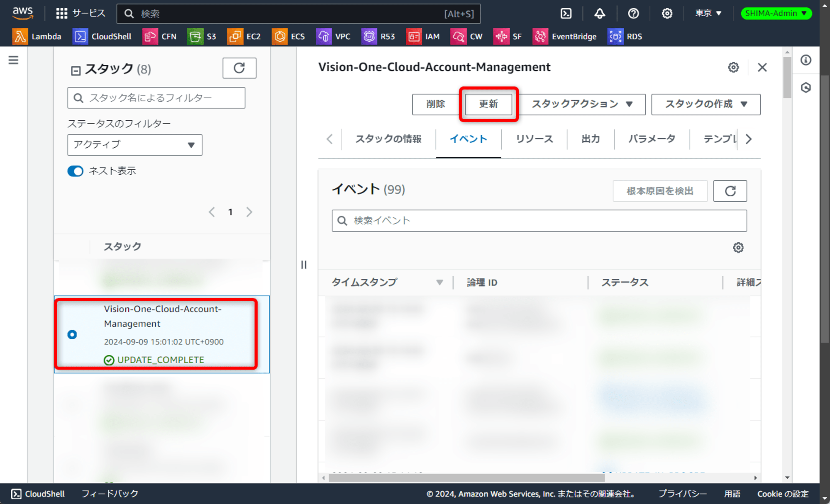Focus the top 検索 search box

pyautogui.click(x=299, y=14)
